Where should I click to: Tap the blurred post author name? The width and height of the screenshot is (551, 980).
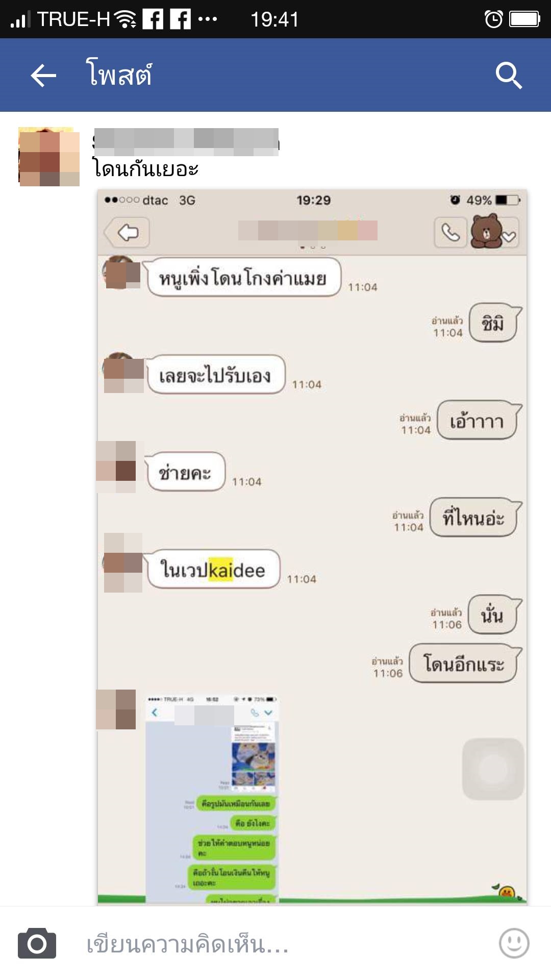coord(186,142)
